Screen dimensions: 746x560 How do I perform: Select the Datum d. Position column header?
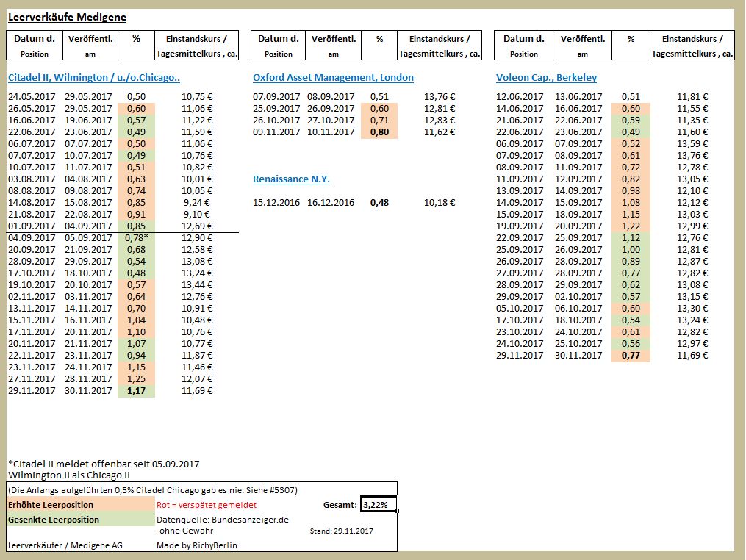point(34,45)
